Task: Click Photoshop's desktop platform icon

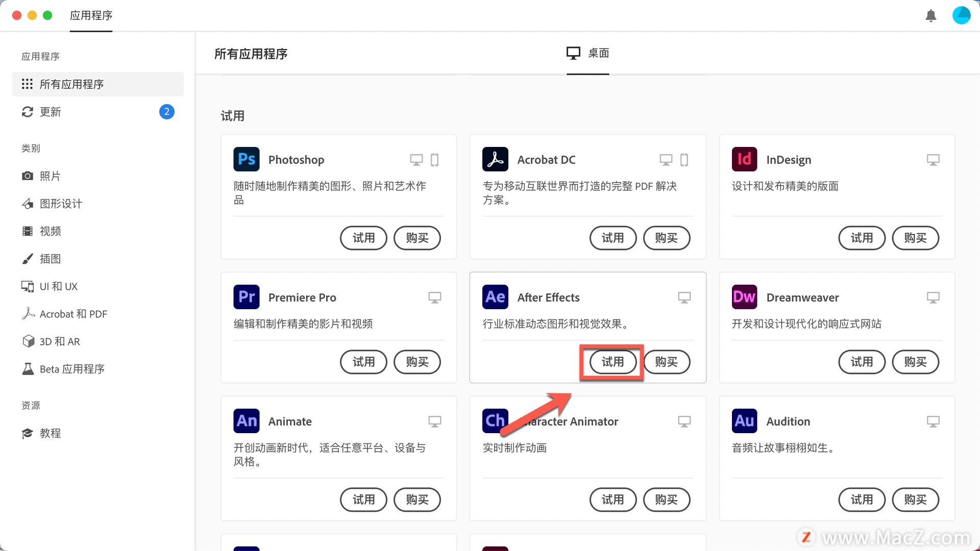Action: tap(416, 160)
